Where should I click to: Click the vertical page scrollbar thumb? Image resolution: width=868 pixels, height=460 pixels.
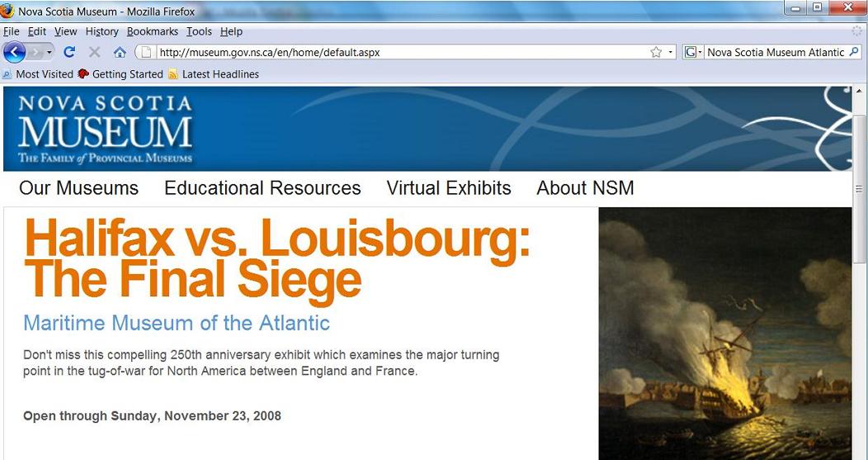[859, 189]
